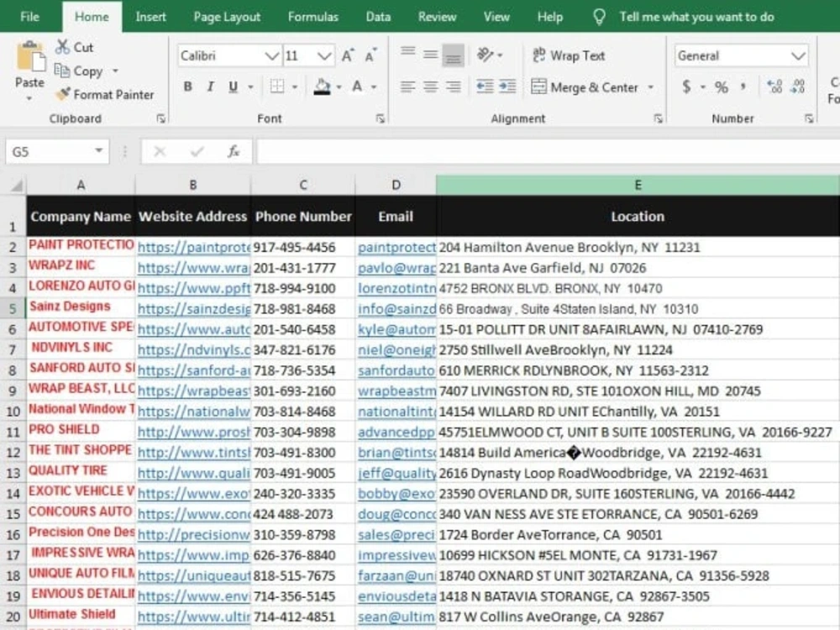Open the Font Color dropdown arrow

pyautogui.click(x=374, y=87)
